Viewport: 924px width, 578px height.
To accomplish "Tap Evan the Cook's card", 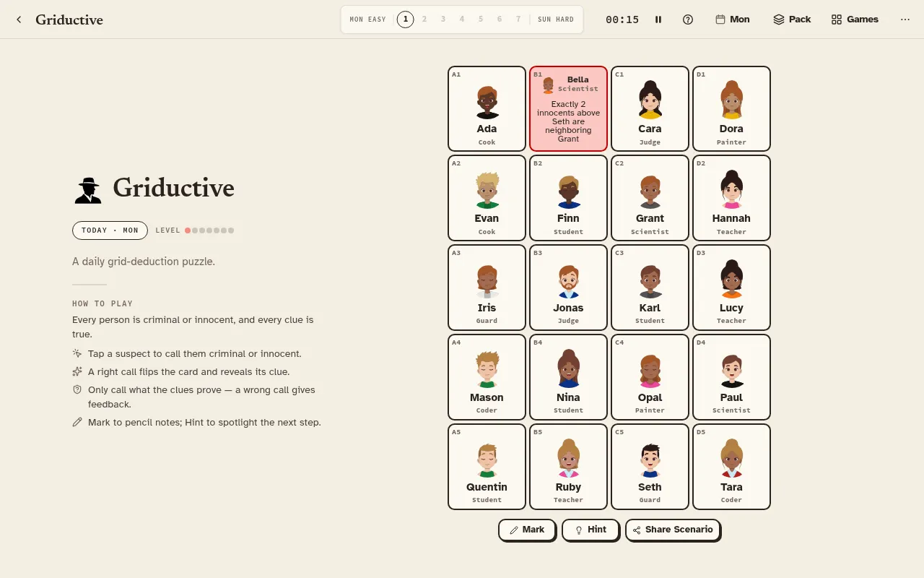I will 487,198.
